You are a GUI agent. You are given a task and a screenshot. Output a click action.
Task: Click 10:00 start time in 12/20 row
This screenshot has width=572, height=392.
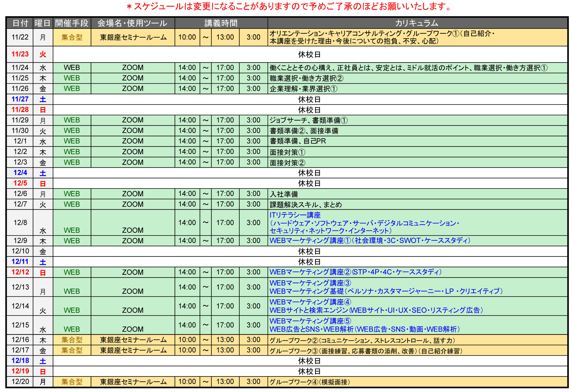pos(187,382)
